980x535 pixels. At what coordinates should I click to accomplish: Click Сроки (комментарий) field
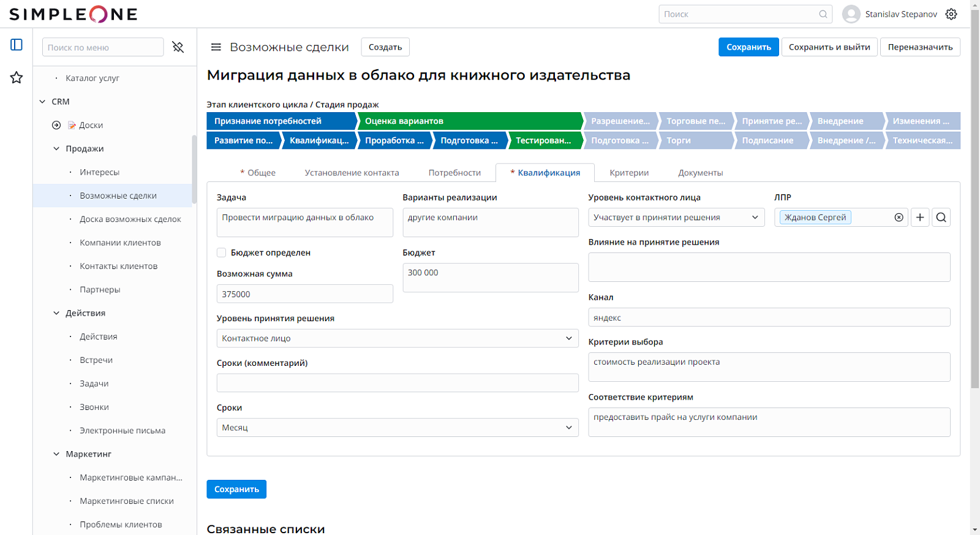(398, 383)
